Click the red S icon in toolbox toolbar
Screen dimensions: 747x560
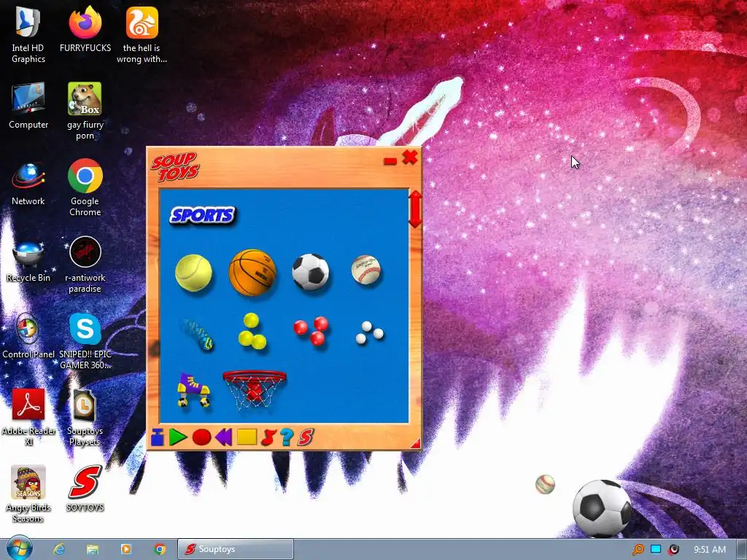(306, 437)
